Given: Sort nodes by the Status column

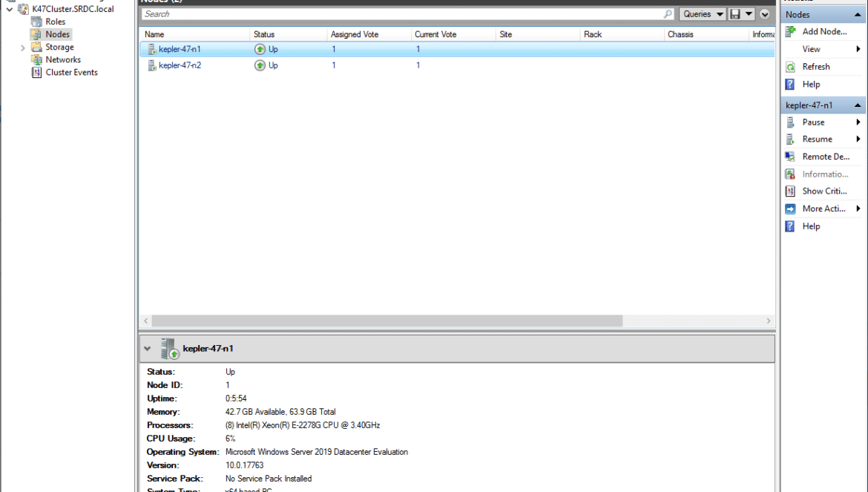Looking at the screenshot, I should coord(288,34).
